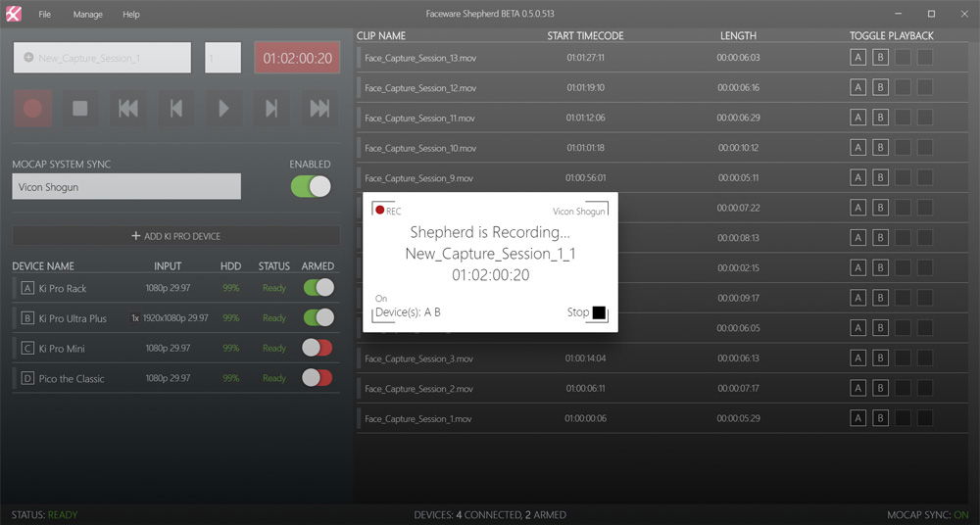Click the D badge of Pico the Classic
The height and width of the screenshot is (525, 980).
pos(26,378)
